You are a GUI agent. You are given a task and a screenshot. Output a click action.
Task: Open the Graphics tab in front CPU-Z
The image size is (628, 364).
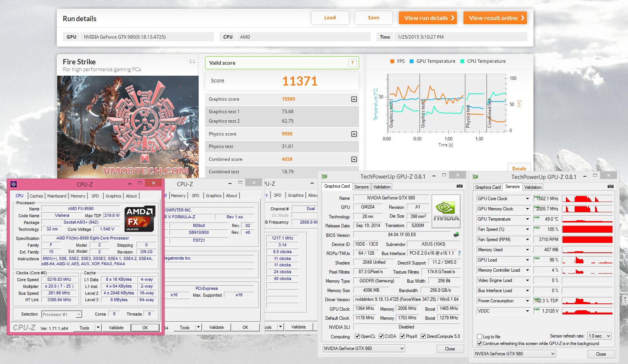(x=113, y=196)
